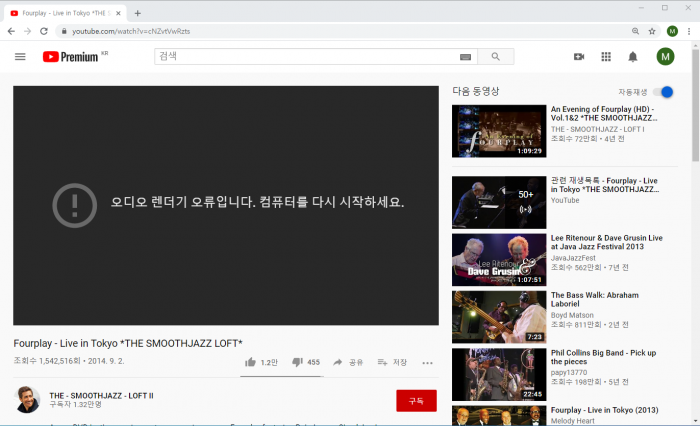The image size is (700, 426).
Task: Click the Melody Heart channel name
Action: point(572,421)
